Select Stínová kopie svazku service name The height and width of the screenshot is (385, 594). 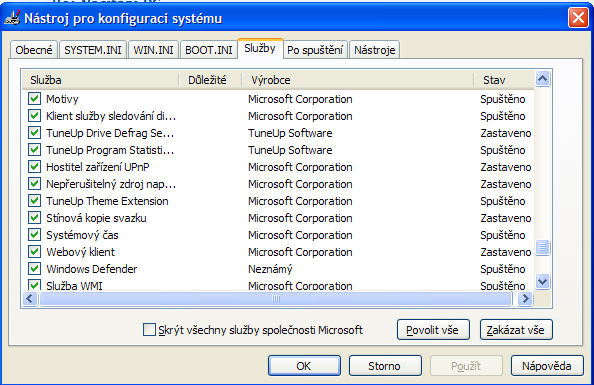(96, 218)
